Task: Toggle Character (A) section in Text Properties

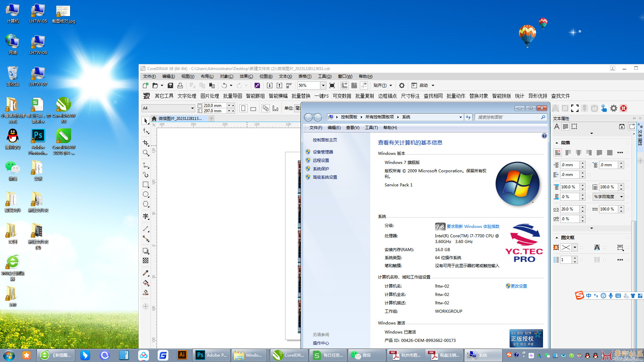Action: (x=557, y=126)
